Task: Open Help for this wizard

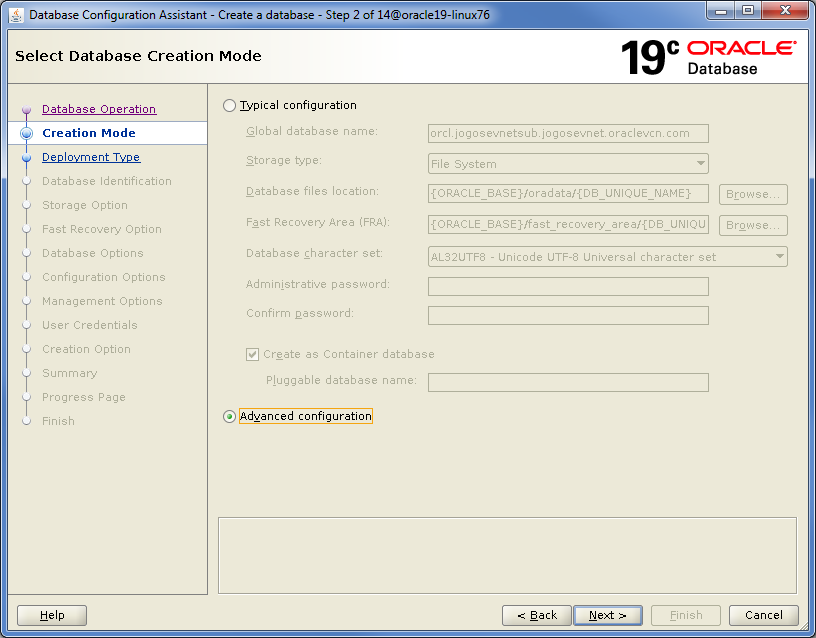Action: (52, 615)
